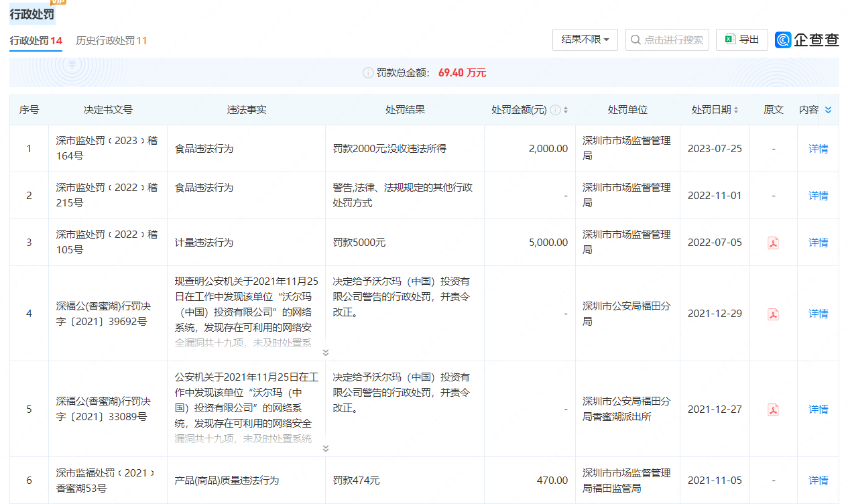Expand full violation text in row 5
The width and height of the screenshot is (848, 504).
pos(326,448)
